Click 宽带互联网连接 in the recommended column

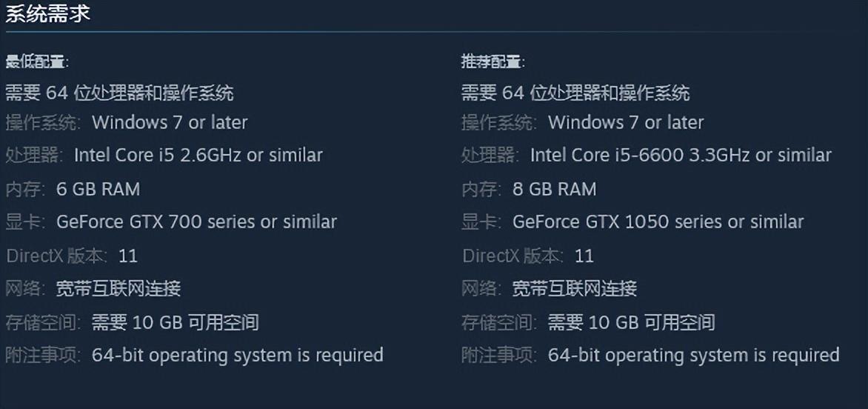click(575, 288)
